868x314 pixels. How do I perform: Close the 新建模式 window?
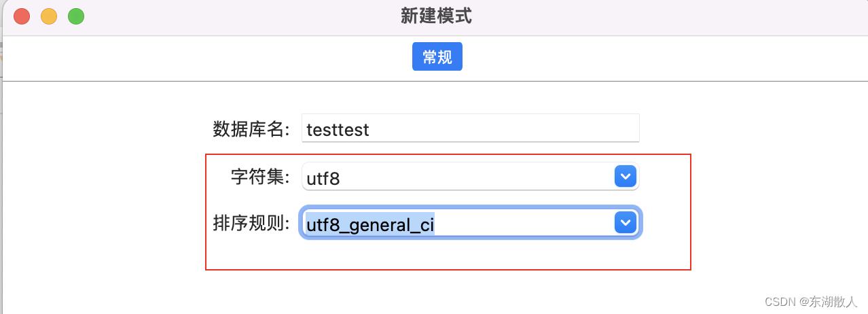(x=22, y=16)
